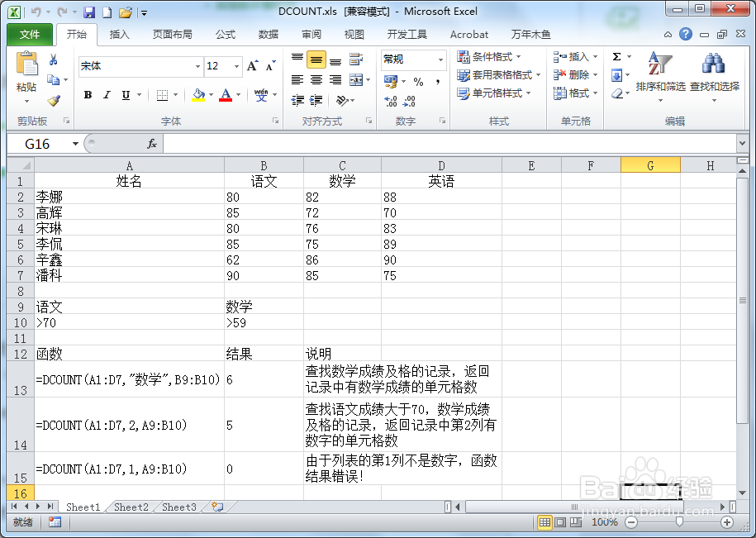756x538 pixels.
Task: Apply comma style number format
Action: [438, 82]
